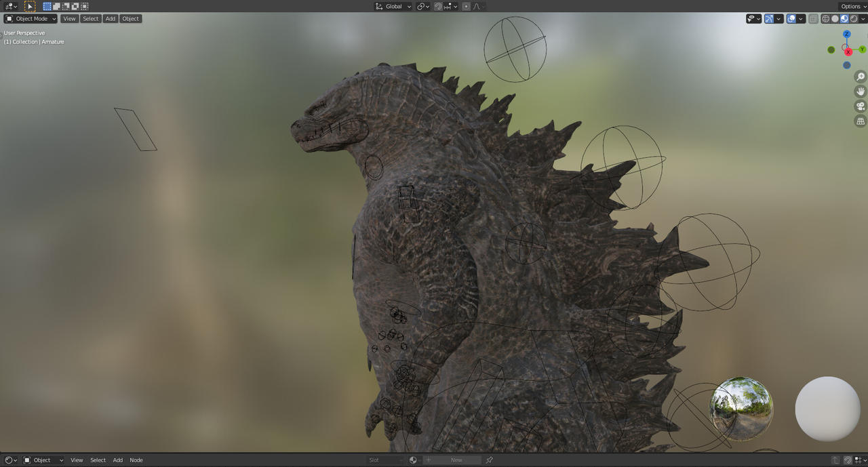868x467 pixels.
Task: Open the Select menu in shader editor
Action: point(98,460)
